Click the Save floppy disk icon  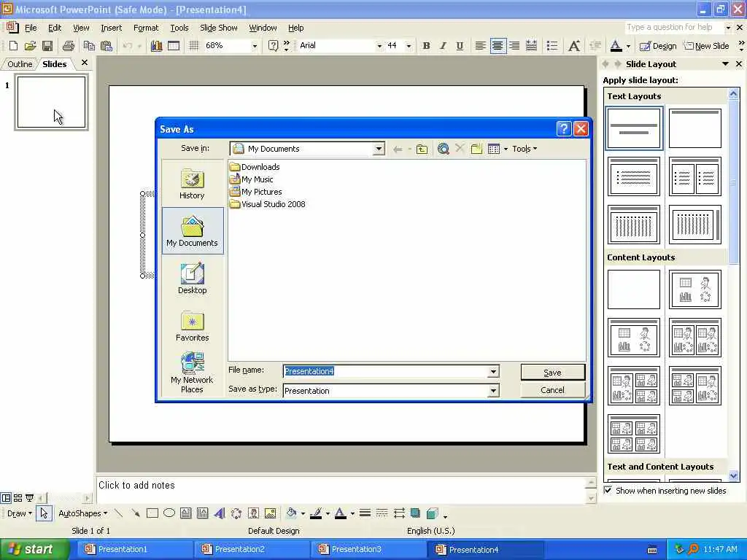click(x=47, y=46)
